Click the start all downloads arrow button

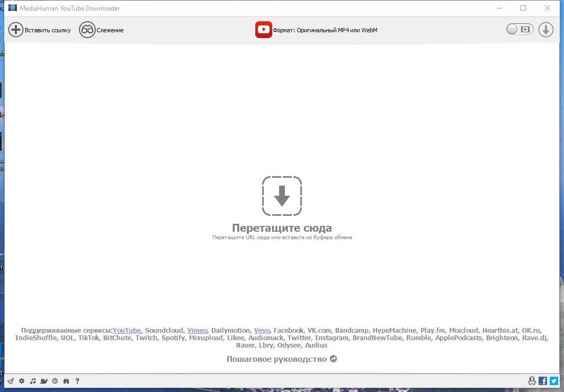545,30
